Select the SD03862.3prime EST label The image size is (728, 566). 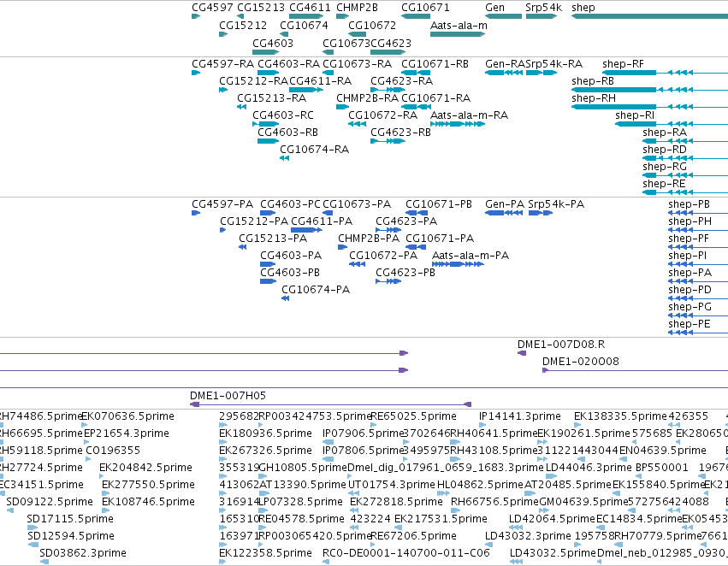83,553
